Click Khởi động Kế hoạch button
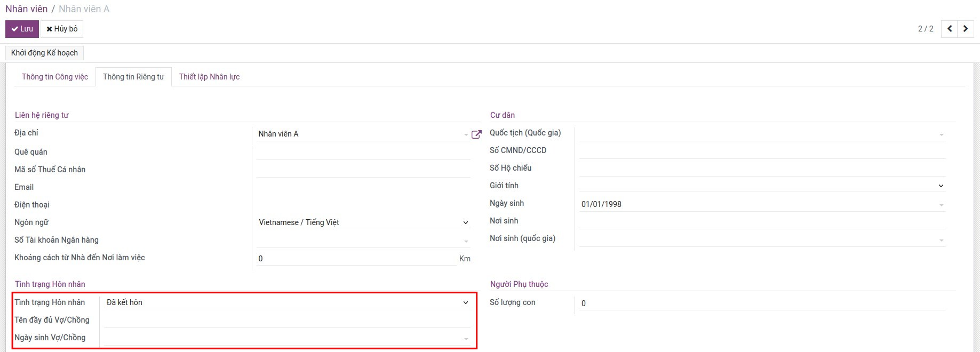 44,53
